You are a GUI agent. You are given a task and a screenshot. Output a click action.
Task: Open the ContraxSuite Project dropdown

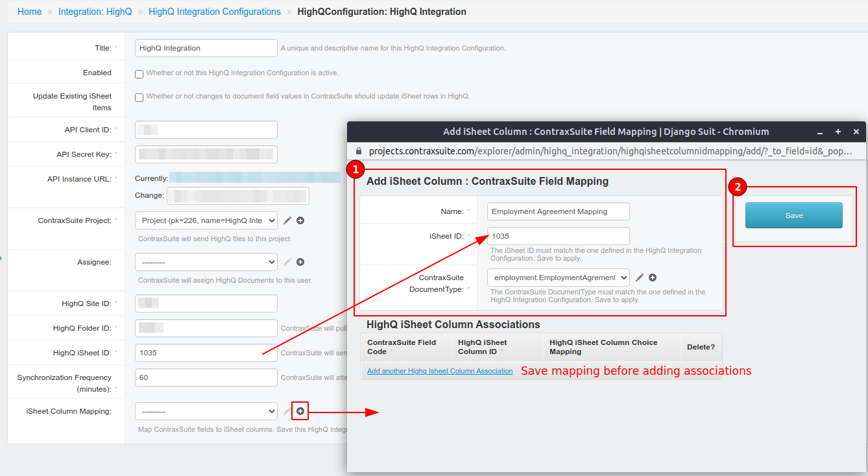[206, 220]
